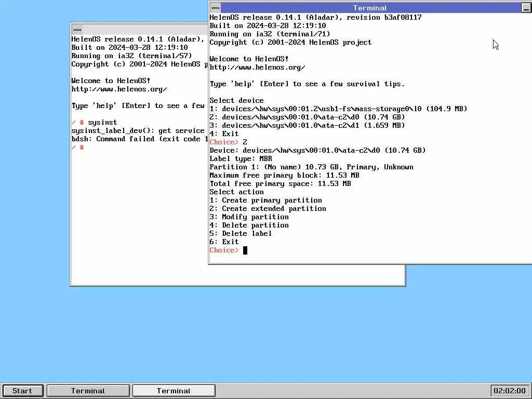
Task: Click the '3: Modify partition' line
Action: coord(249,217)
